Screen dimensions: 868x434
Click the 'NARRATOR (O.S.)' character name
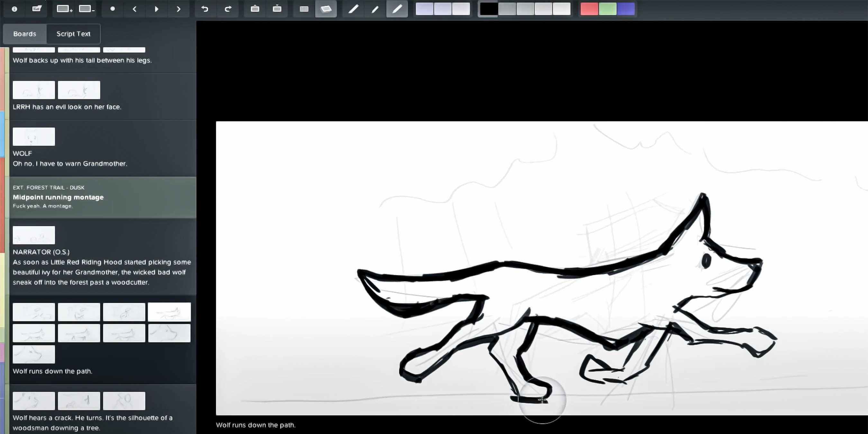pyautogui.click(x=41, y=252)
